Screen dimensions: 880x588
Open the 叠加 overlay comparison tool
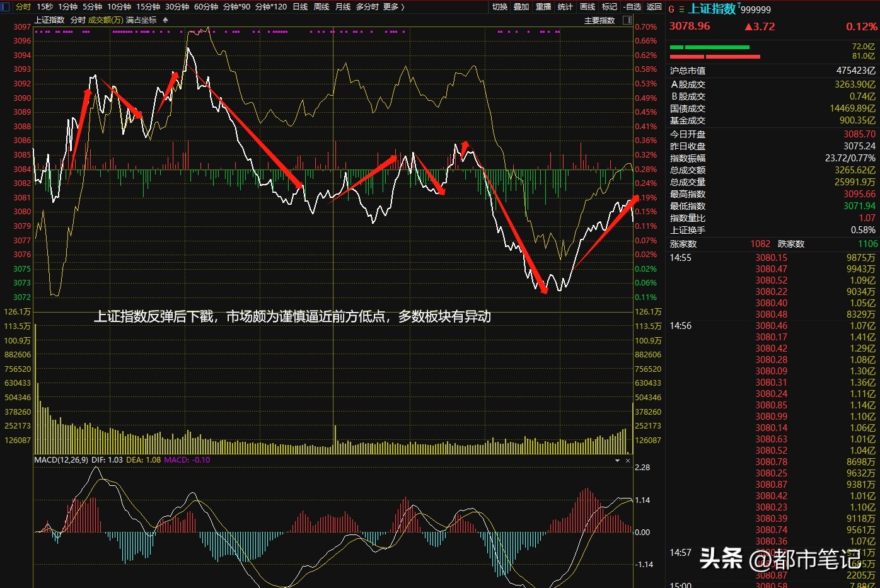521,7
